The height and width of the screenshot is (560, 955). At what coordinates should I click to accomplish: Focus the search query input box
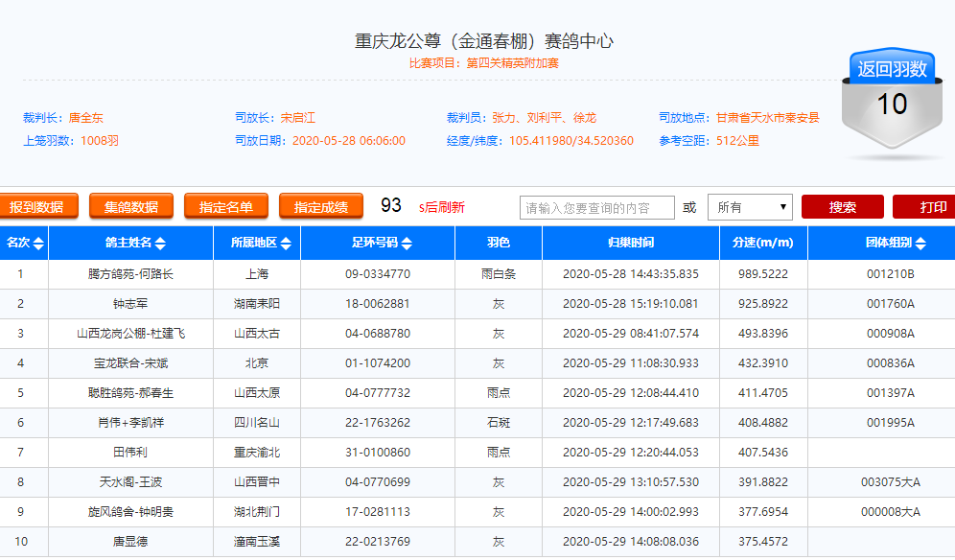click(596, 207)
